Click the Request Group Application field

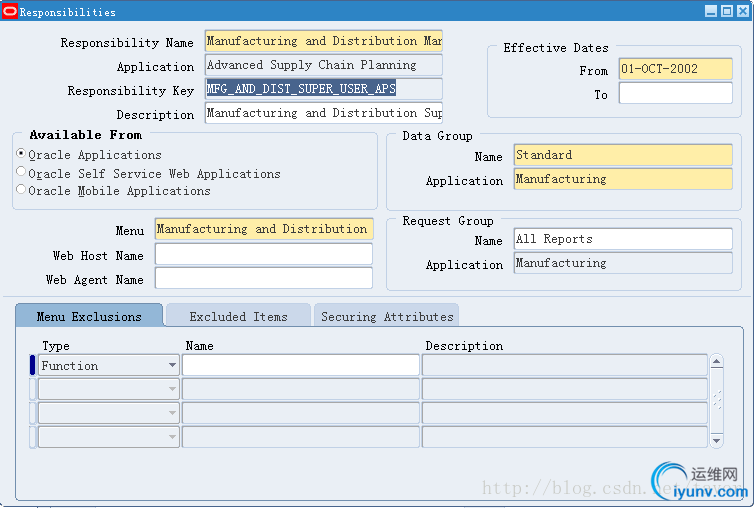[x=623, y=263]
